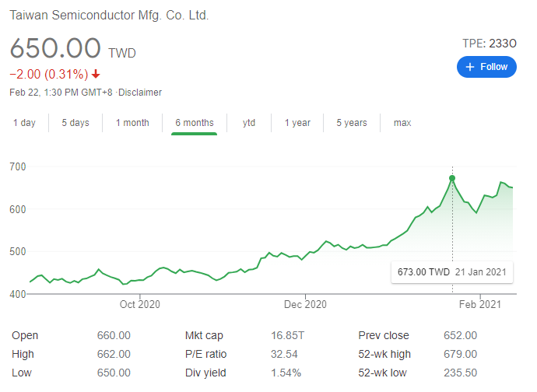Click the 700 y-axis label
537x392 pixels.
click(18, 166)
